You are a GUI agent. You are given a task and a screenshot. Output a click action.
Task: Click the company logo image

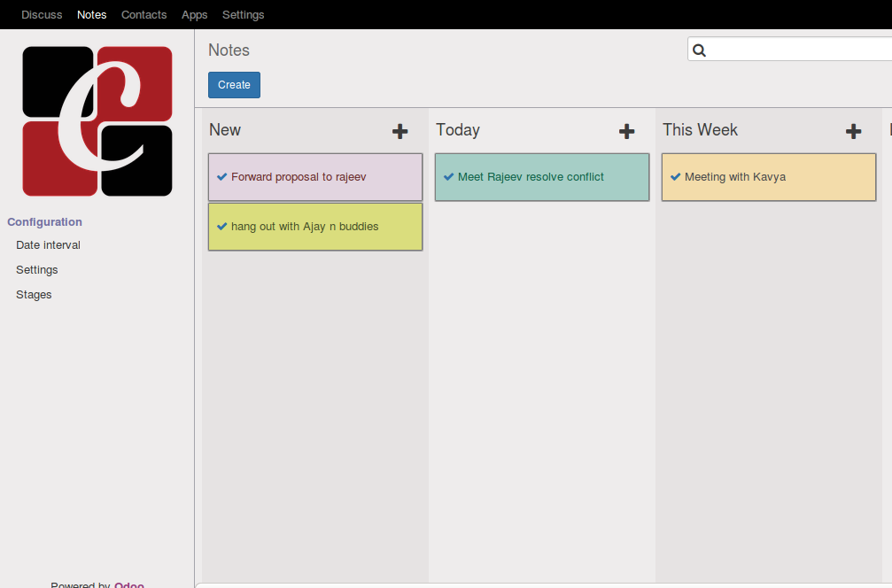97,121
